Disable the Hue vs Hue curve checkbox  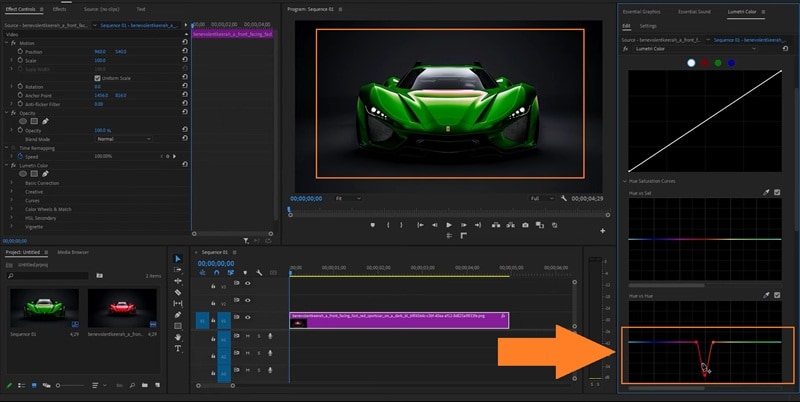click(778, 295)
